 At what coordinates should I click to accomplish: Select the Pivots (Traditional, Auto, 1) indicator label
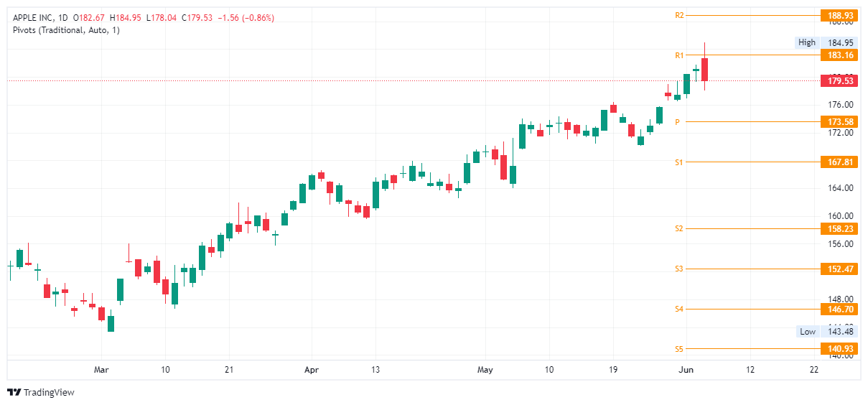pyautogui.click(x=66, y=29)
